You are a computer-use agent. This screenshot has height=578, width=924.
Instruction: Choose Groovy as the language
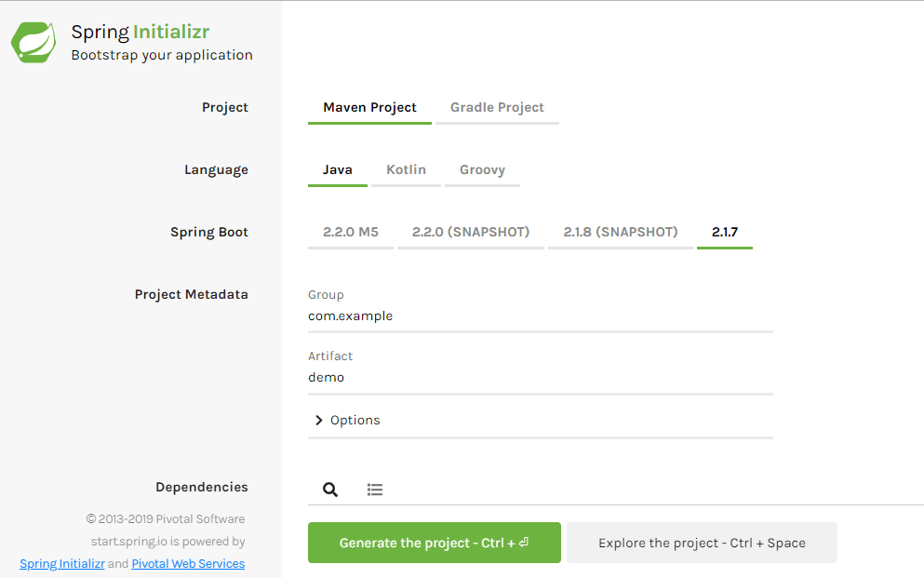click(483, 170)
